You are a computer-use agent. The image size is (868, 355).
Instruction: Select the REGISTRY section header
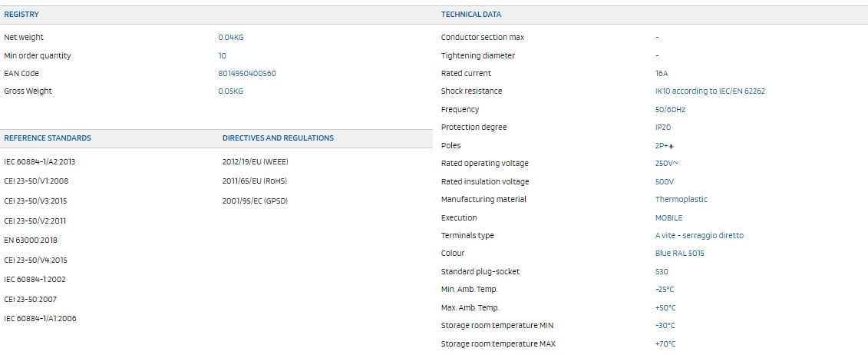tap(21, 15)
